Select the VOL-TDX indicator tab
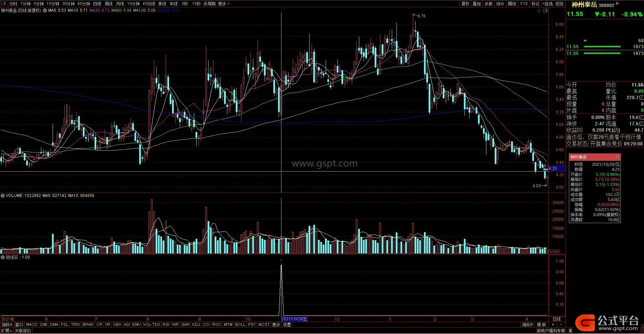The height and width of the screenshot is (334, 644). [x=152, y=325]
